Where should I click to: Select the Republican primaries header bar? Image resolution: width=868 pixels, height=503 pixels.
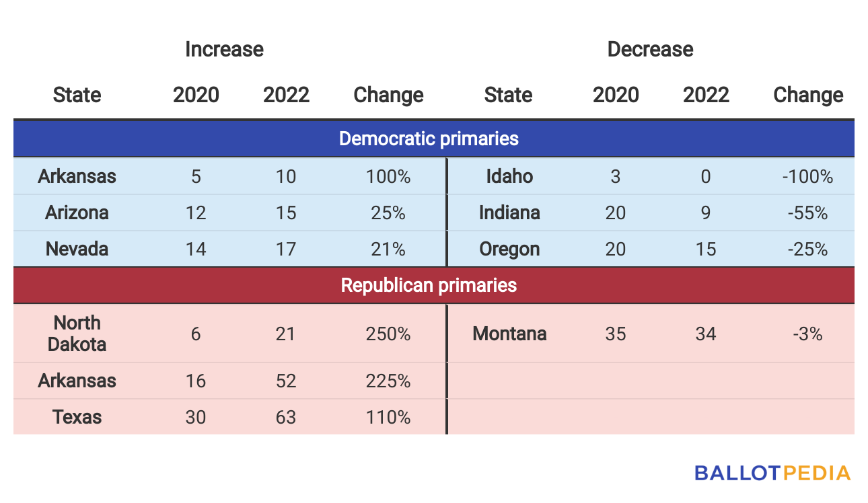coord(434,285)
